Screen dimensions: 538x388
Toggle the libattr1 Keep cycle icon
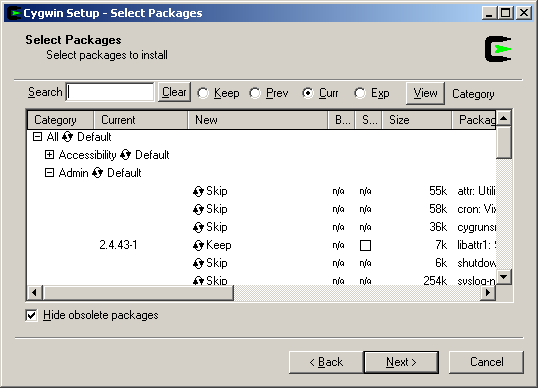pyautogui.click(x=198, y=245)
